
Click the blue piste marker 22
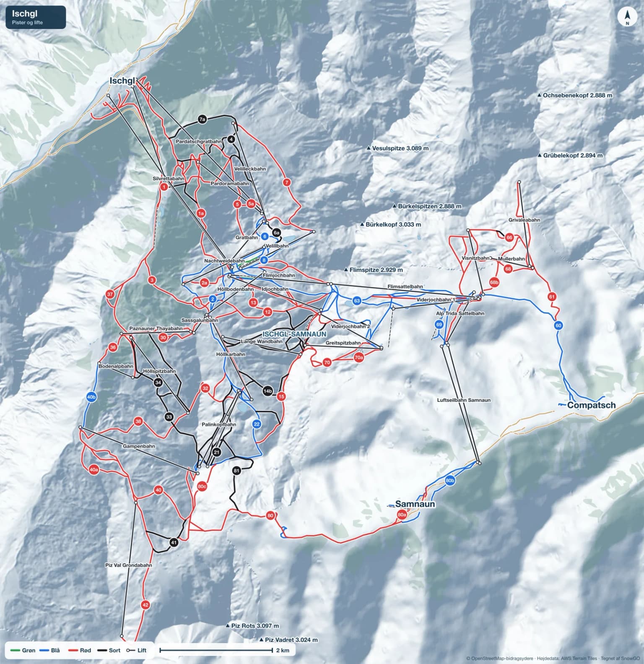coord(257,424)
